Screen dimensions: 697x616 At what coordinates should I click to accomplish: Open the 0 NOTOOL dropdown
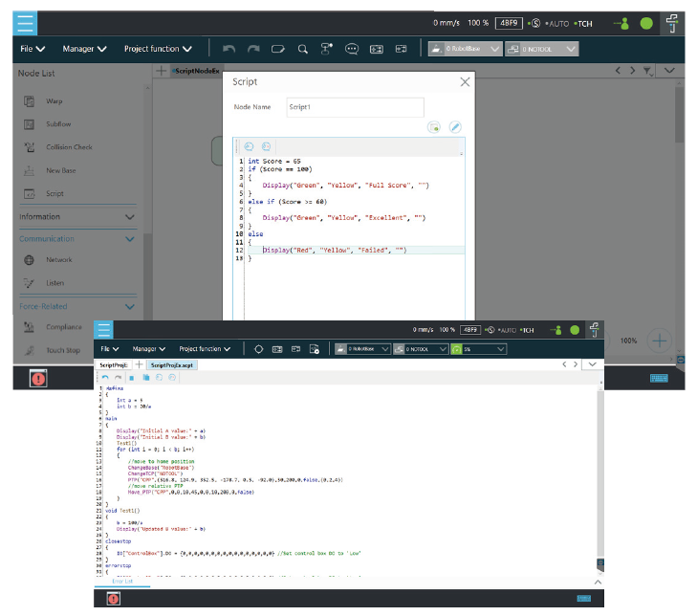point(541,49)
